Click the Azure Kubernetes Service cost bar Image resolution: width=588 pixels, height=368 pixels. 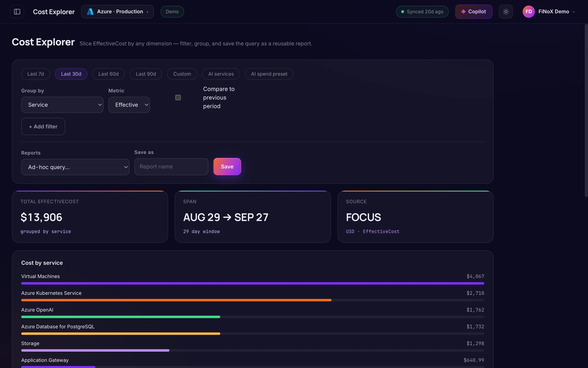coord(176,300)
